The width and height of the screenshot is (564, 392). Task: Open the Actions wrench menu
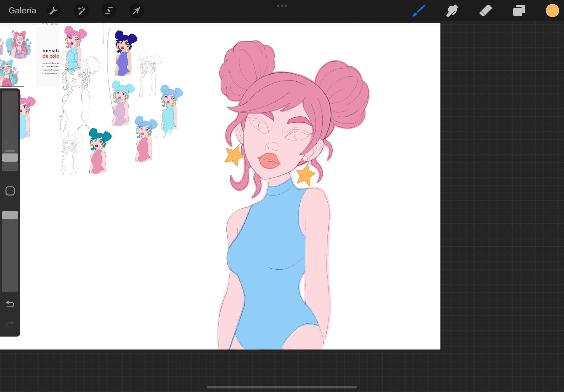pos(53,11)
